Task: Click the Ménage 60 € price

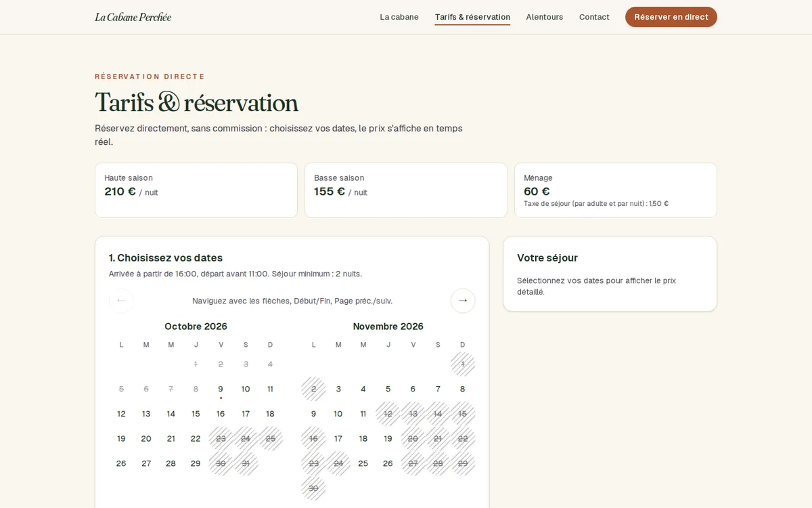Action: pos(537,192)
